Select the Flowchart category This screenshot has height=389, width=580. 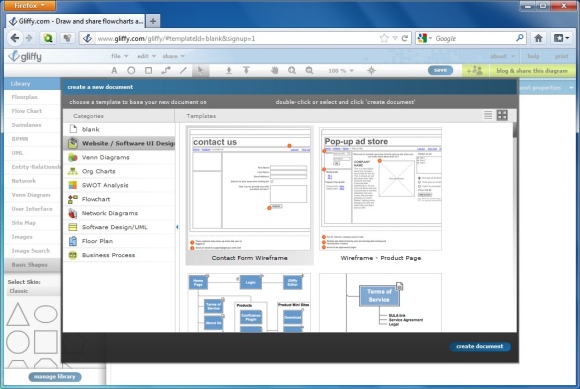pos(119,199)
